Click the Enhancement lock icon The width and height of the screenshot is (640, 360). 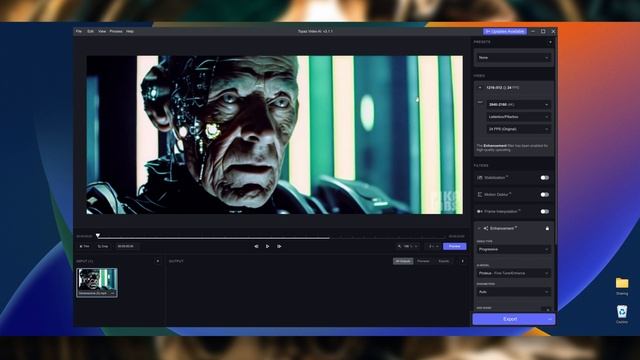pyautogui.click(x=547, y=229)
